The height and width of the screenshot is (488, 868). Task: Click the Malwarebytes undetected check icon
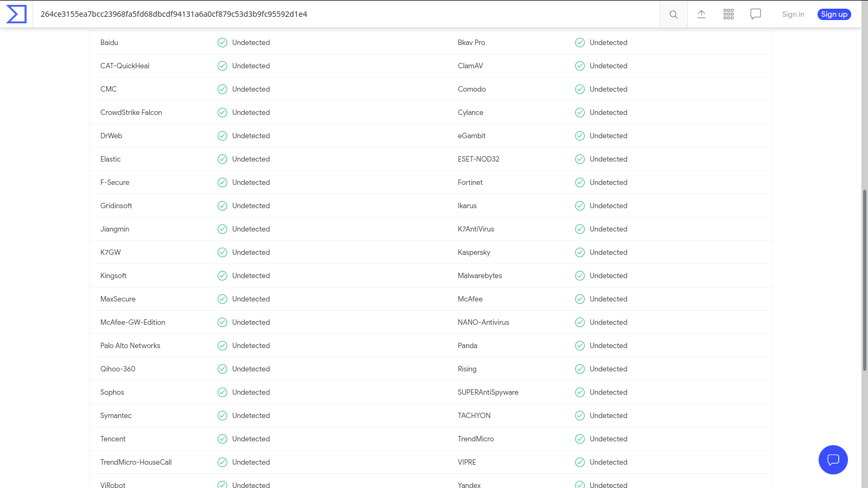[x=579, y=275]
